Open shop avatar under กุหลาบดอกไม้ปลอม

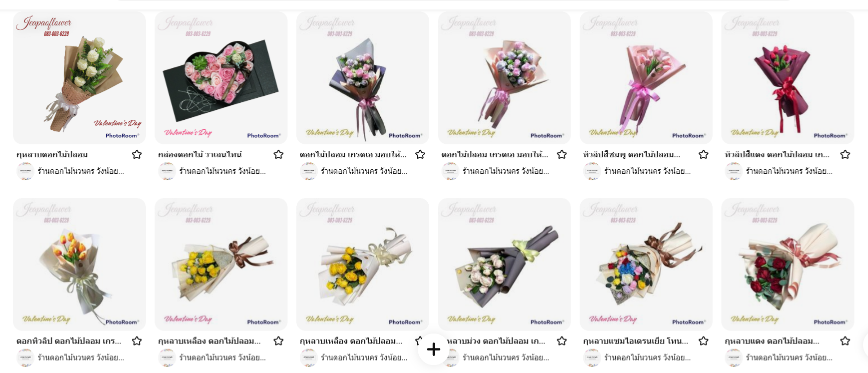tap(25, 171)
